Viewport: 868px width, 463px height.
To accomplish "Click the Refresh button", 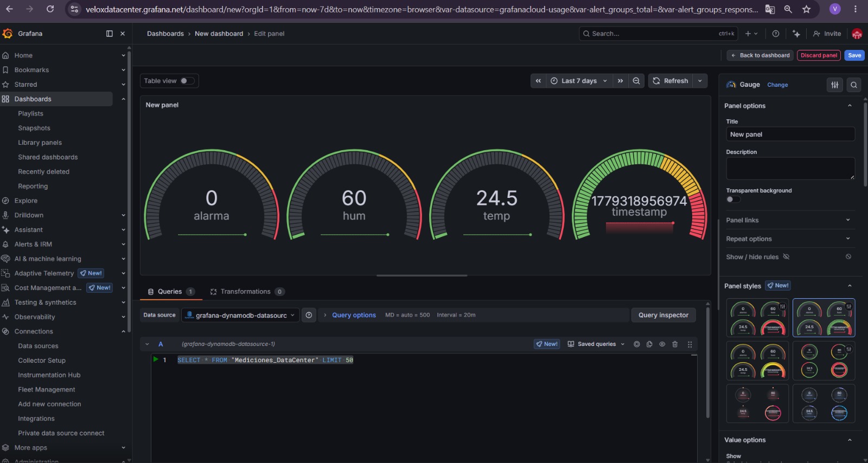I will click(x=671, y=81).
